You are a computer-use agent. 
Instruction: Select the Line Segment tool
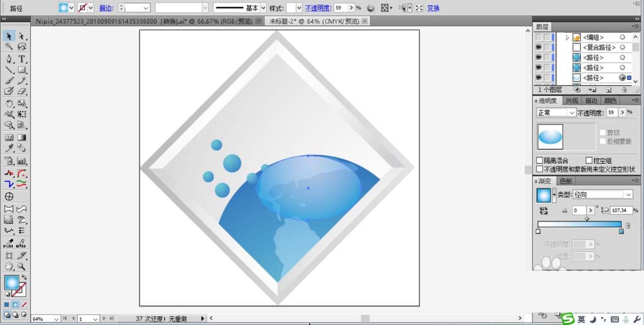[x=9, y=70]
